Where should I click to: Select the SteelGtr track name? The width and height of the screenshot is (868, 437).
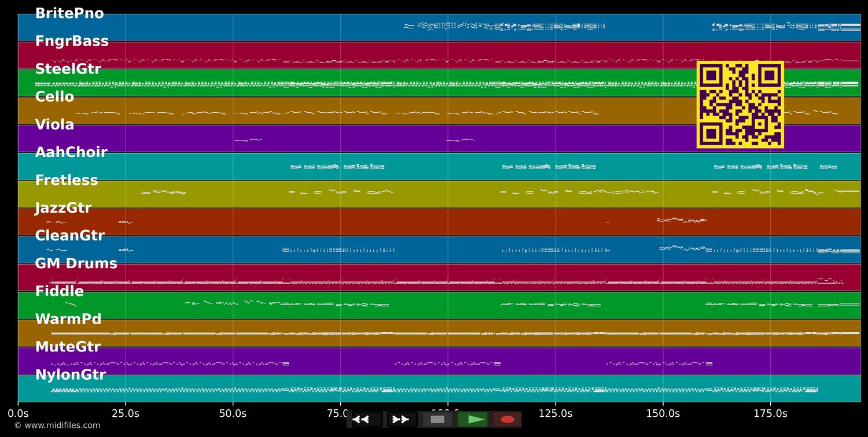[68, 69]
